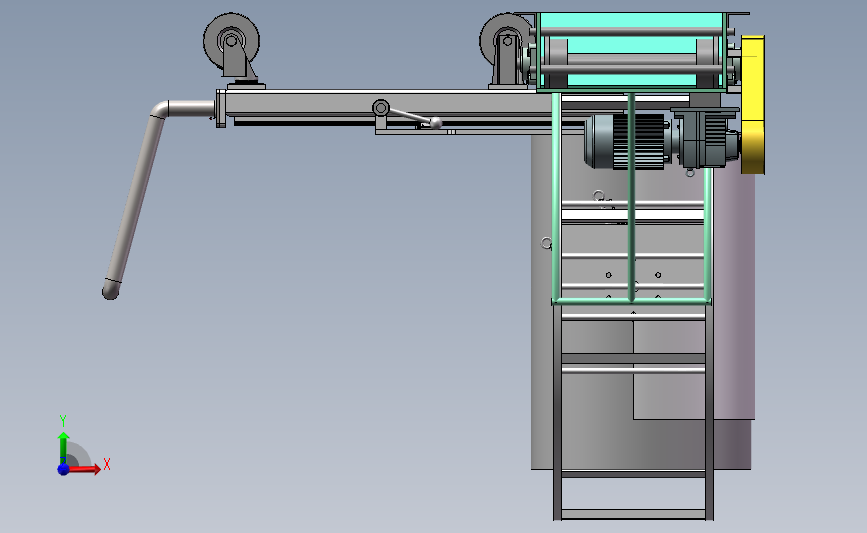Viewport: 867px width, 533px height.
Task: Select the purple-tinted side panel below yellow cover
Action: (x=734, y=293)
